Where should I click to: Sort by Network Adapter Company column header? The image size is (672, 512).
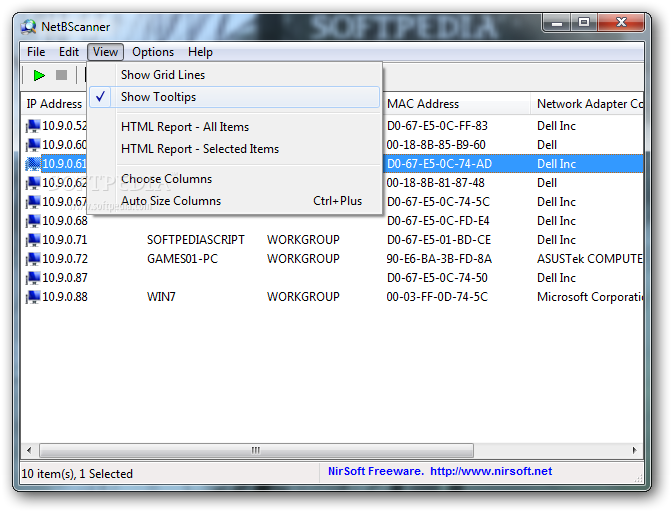pos(587,104)
